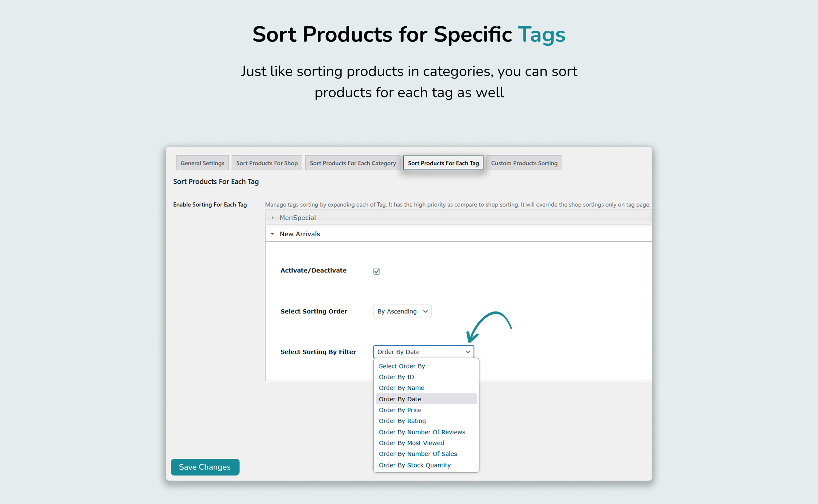Viewport: 818px width, 504px height.
Task: Switch to the General Settings tab
Action: tap(202, 163)
